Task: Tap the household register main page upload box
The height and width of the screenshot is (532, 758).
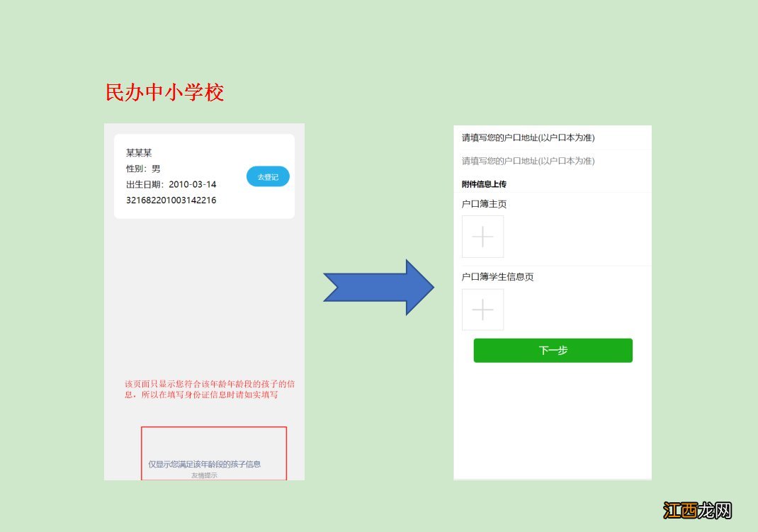Action: (x=482, y=237)
